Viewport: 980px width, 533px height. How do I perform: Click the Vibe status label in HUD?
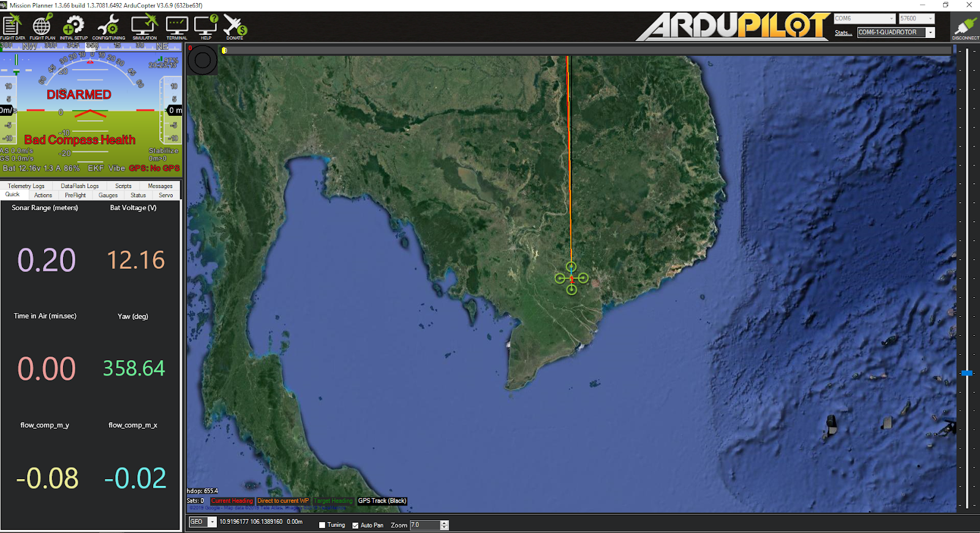point(116,168)
